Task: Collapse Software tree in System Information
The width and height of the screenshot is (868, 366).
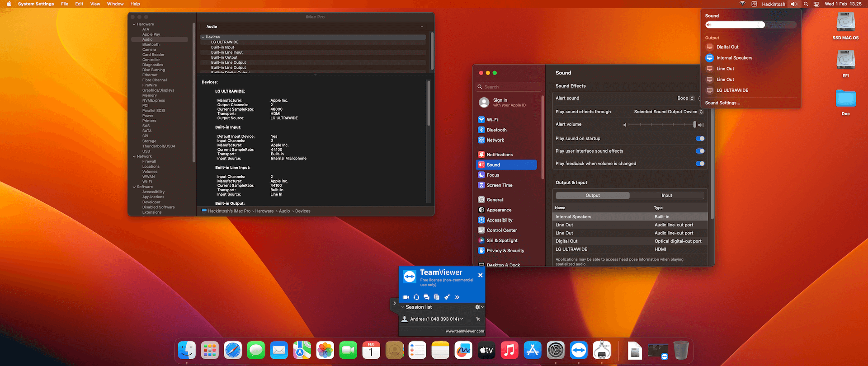Action: pyautogui.click(x=134, y=187)
